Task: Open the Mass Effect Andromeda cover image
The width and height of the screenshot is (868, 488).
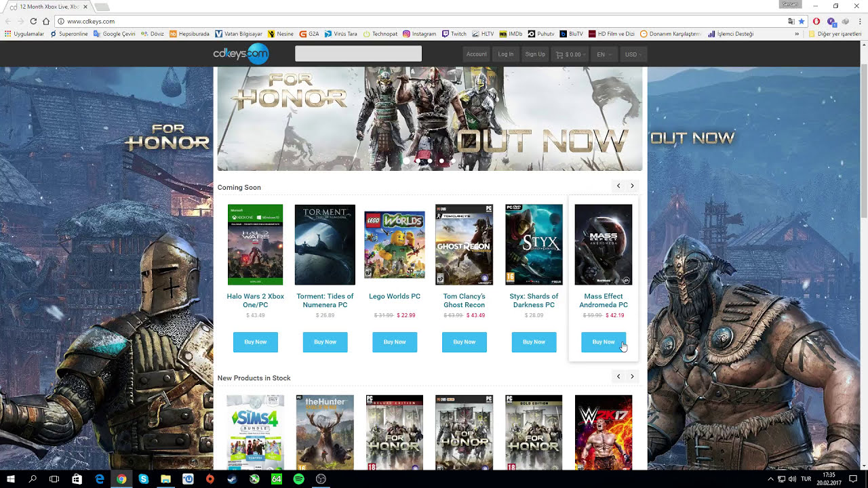Action: (x=604, y=245)
